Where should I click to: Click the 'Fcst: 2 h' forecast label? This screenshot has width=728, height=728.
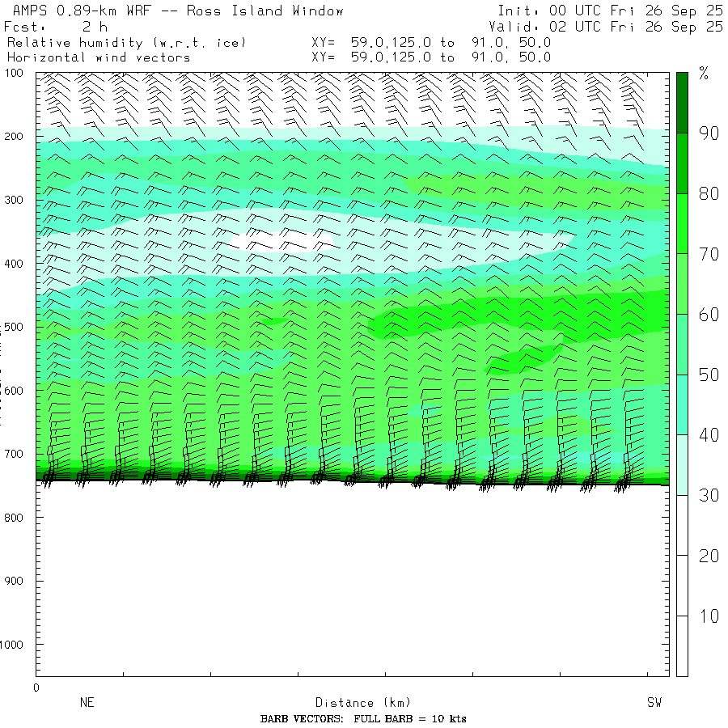[x=56, y=27]
